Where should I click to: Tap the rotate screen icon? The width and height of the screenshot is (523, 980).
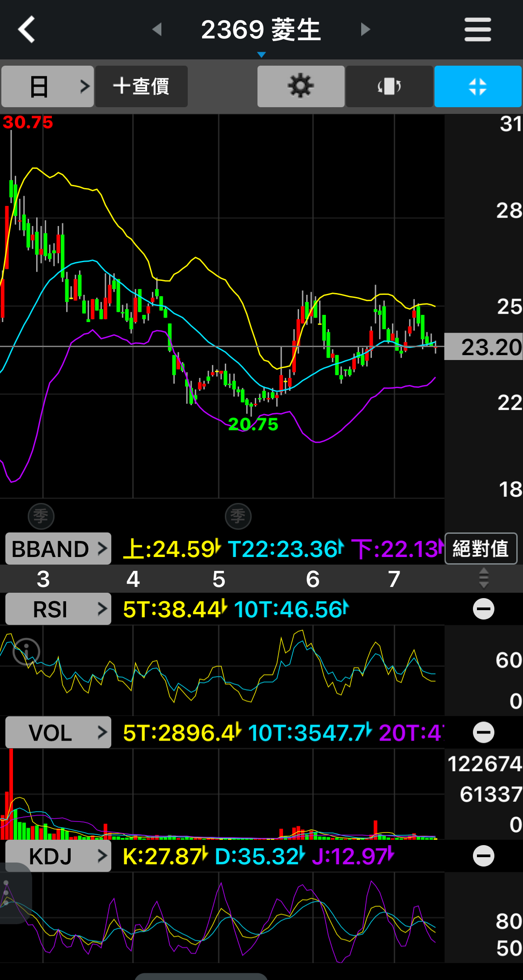click(x=389, y=86)
